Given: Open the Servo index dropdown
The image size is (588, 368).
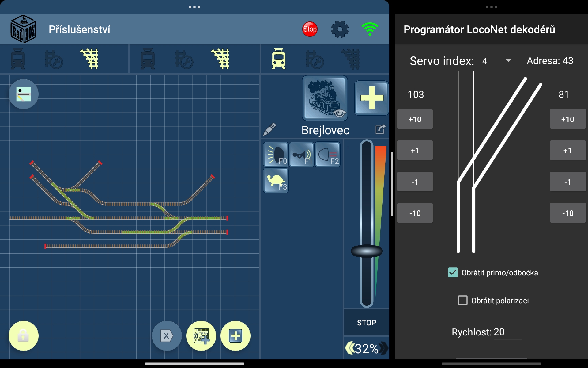Looking at the screenshot, I should tap(508, 61).
